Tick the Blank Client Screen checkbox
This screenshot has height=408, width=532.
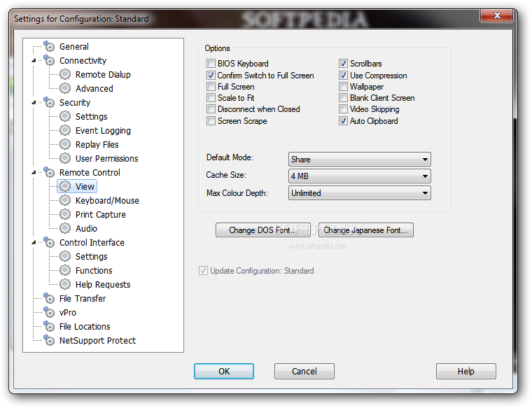[343, 98]
